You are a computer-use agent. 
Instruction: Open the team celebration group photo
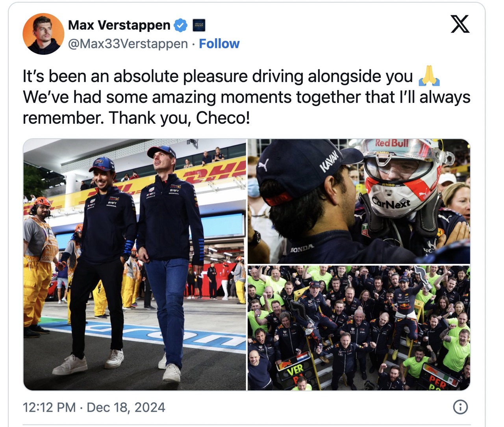[x=359, y=328]
